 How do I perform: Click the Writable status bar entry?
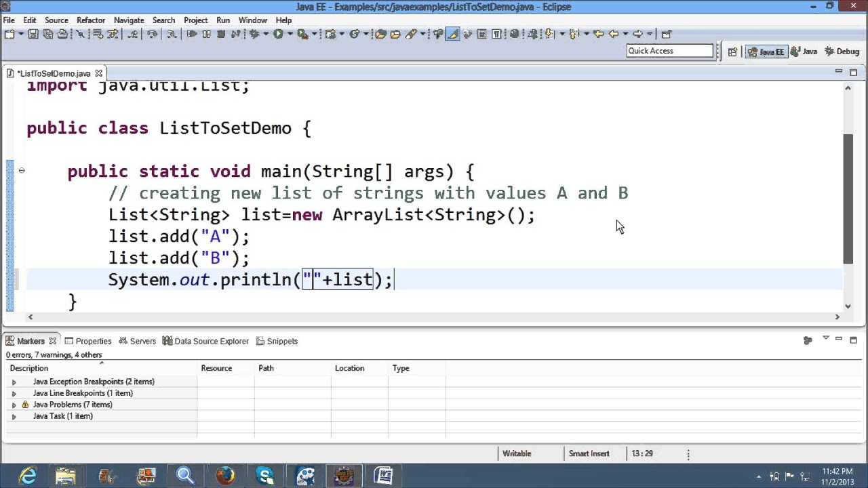click(x=517, y=453)
